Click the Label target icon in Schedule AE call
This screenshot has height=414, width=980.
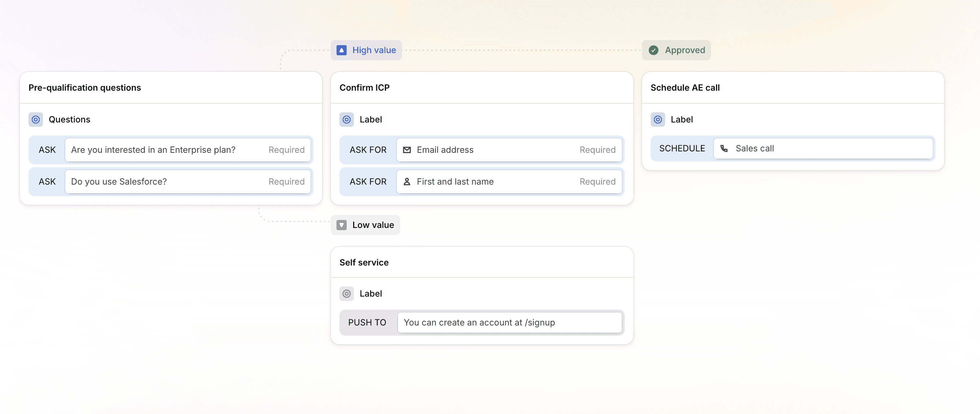pos(658,120)
